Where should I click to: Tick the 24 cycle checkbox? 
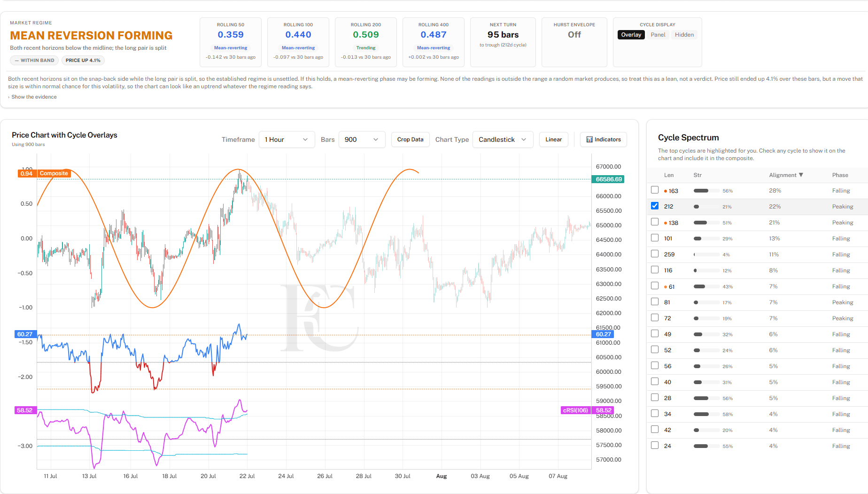point(655,446)
